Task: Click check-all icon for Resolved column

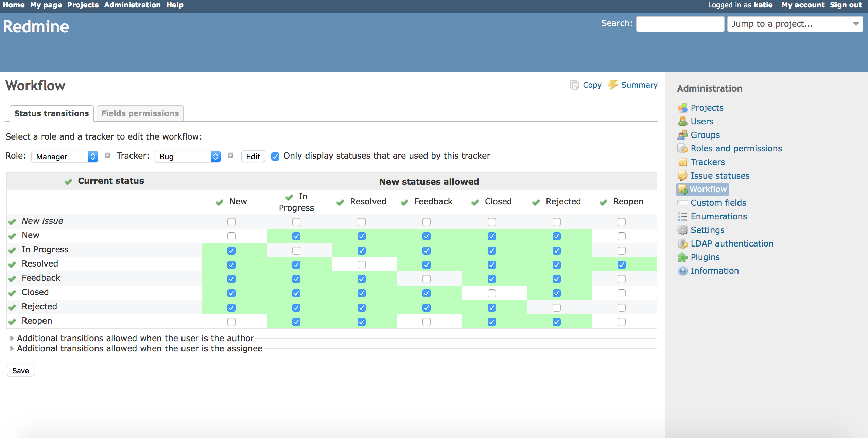Action: pyautogui.click(x=340, y=202)
